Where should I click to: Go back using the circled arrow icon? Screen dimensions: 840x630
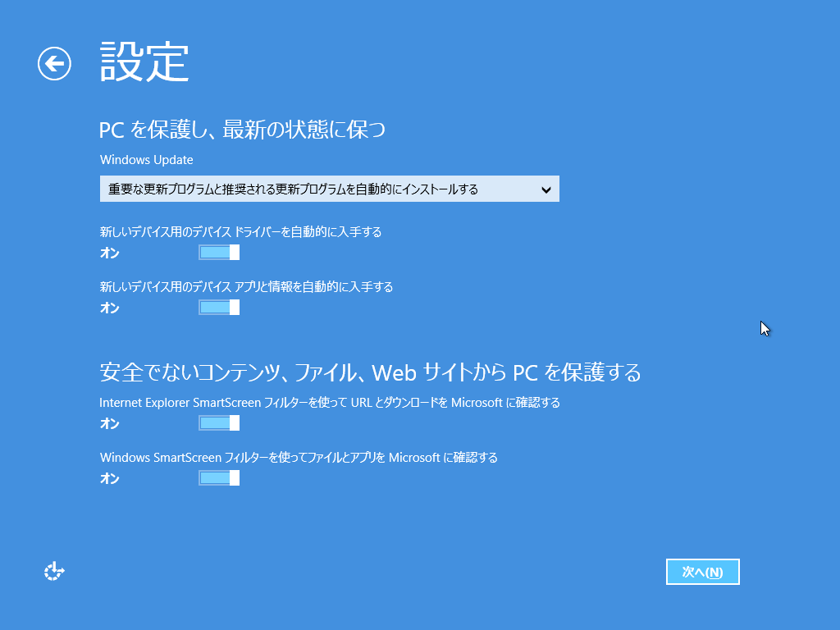[54, 63]
